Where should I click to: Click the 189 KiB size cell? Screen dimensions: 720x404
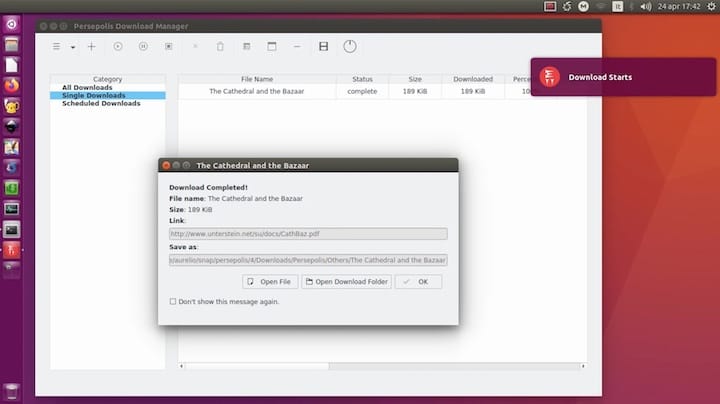415,91
